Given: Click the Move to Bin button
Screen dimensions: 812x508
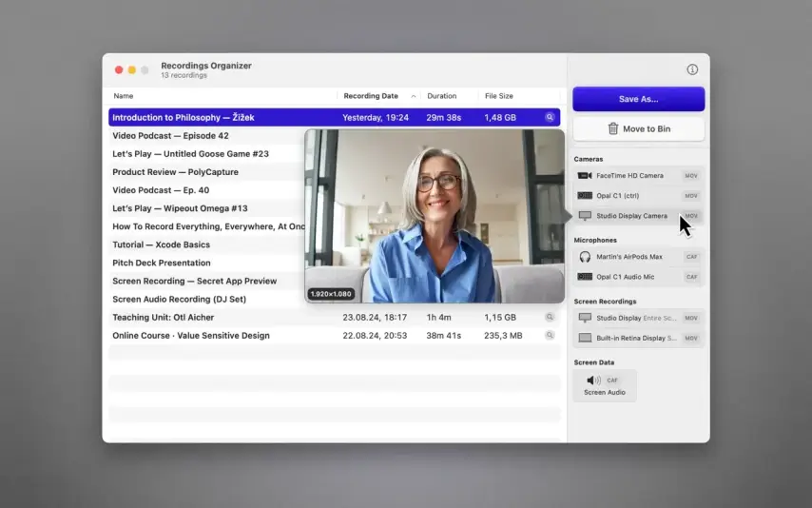Looking at the screenshot, I should [x=638, y=128].
